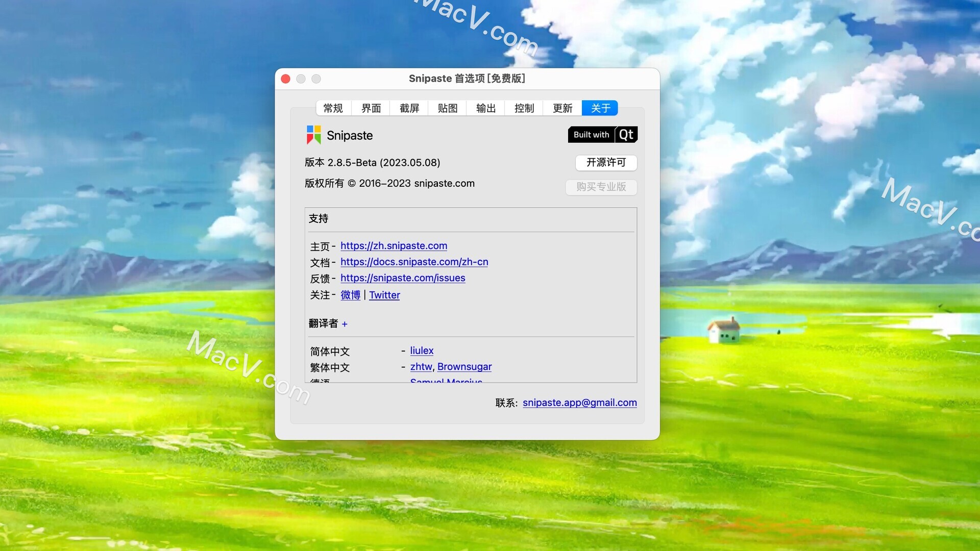980x551 pixels.
Task: Click the Qt framework icon badge
Action: coord(603,135)
